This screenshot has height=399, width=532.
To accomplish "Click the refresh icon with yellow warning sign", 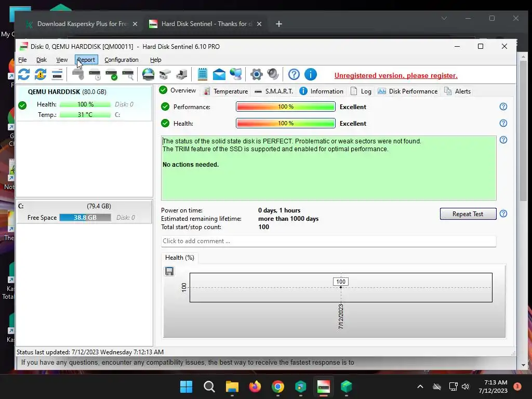I will pyautogui.click(x=41, y=74).
